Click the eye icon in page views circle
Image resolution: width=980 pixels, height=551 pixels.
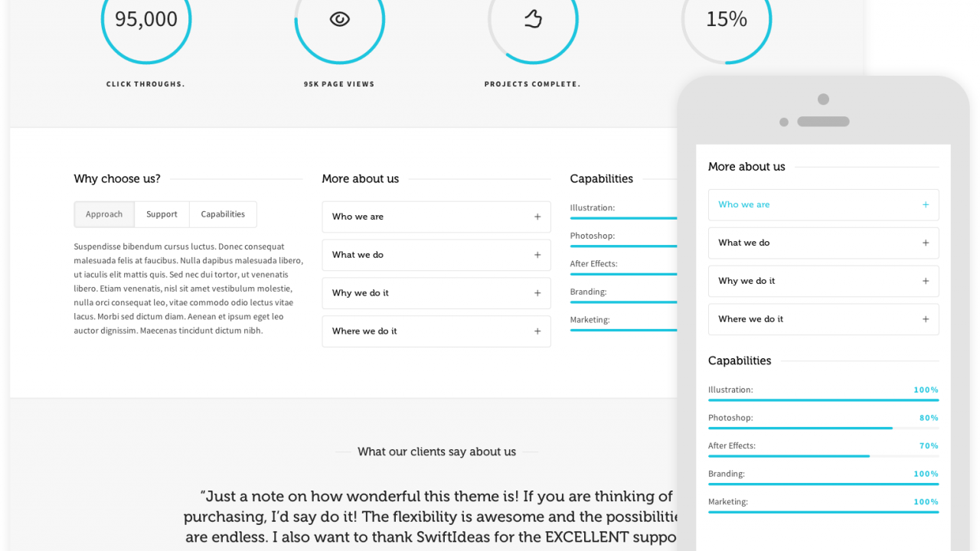pos(339,19)
